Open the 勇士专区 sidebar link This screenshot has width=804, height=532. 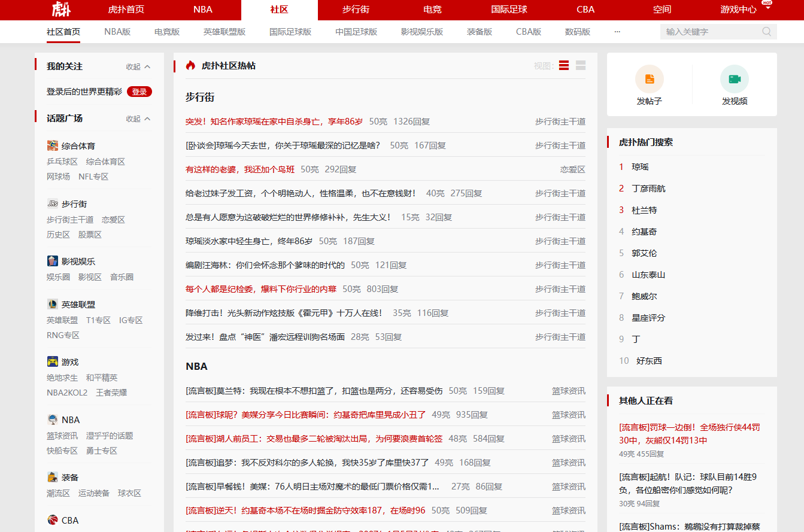pos(102,451)
